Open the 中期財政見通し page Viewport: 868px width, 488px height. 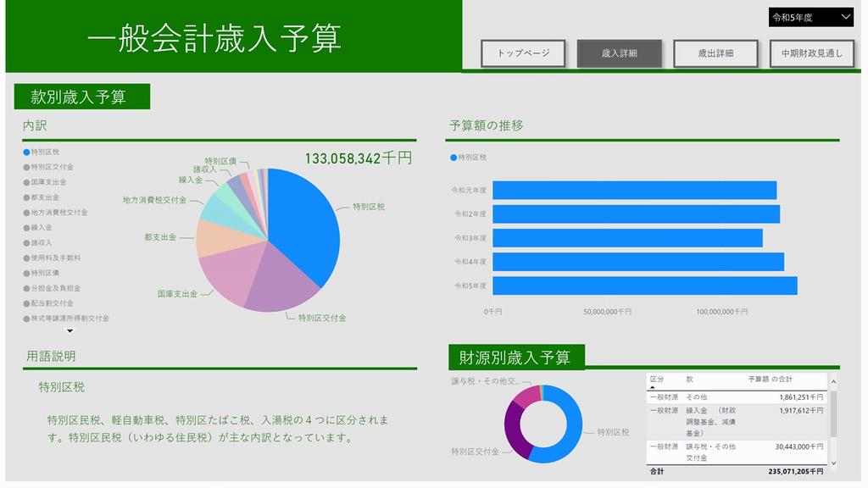point(811,53)
